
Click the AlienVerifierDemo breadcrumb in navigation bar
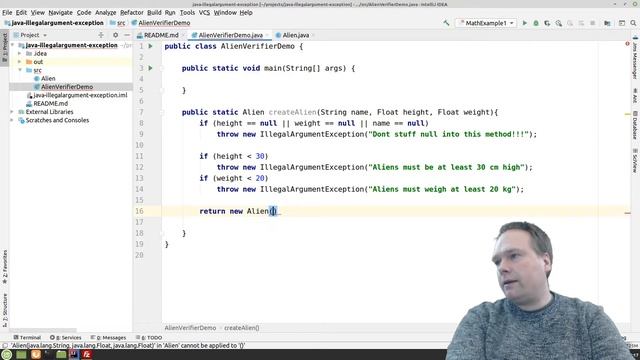160,23
